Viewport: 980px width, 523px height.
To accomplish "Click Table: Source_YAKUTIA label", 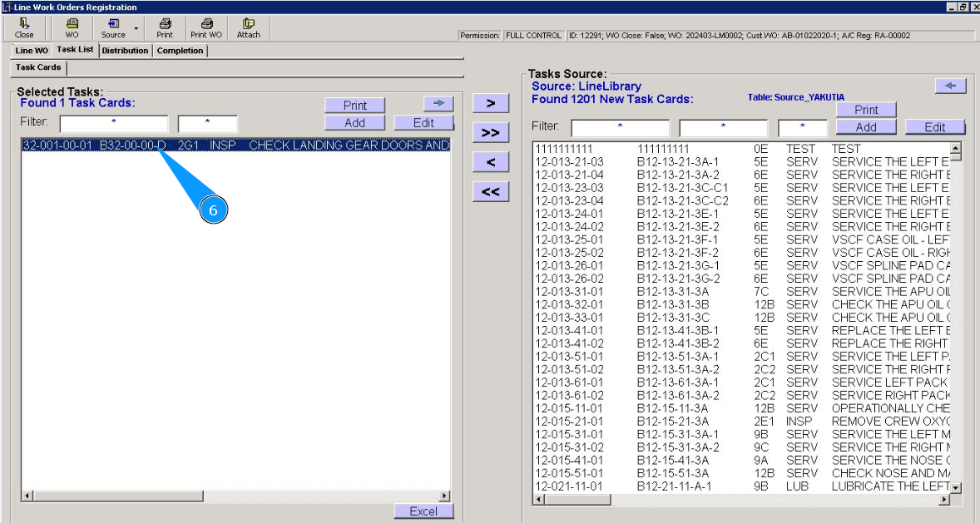I will (x=795, y=97).
